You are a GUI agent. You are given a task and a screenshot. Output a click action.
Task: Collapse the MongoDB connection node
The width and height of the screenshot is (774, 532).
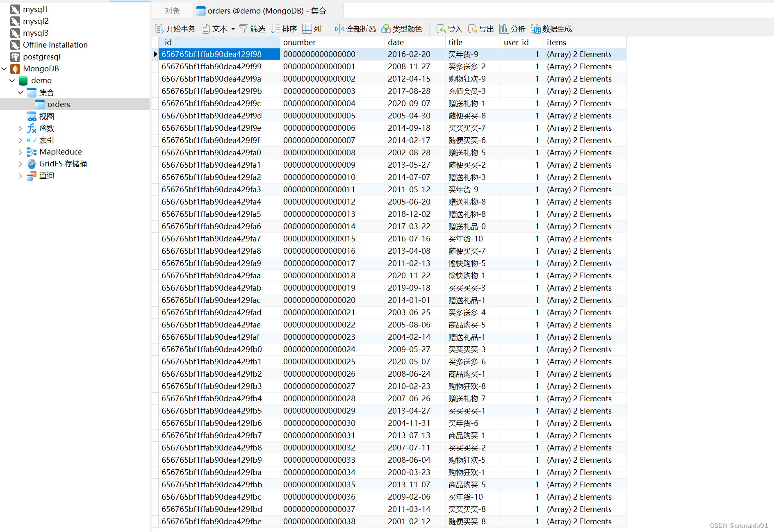(5, 68)
